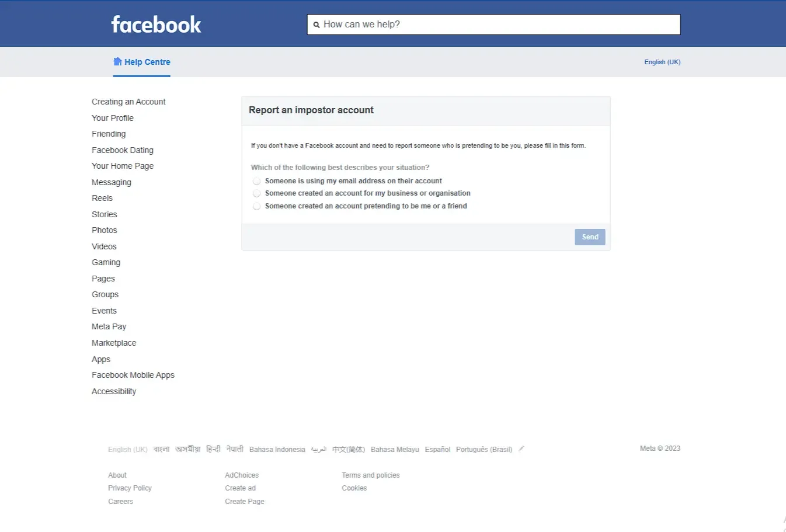Switch language to Bahasa Melayu

click(x=395, y=450)
